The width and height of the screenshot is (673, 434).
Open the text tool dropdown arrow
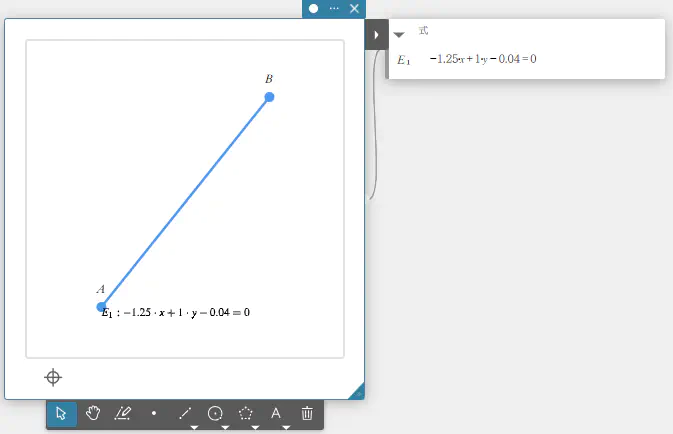[x=286, y=427]
